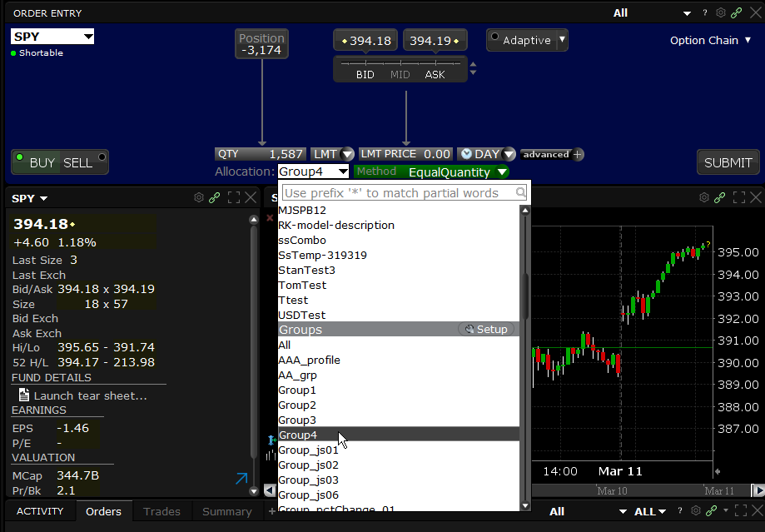Select All under Groups

click(399, 345)
